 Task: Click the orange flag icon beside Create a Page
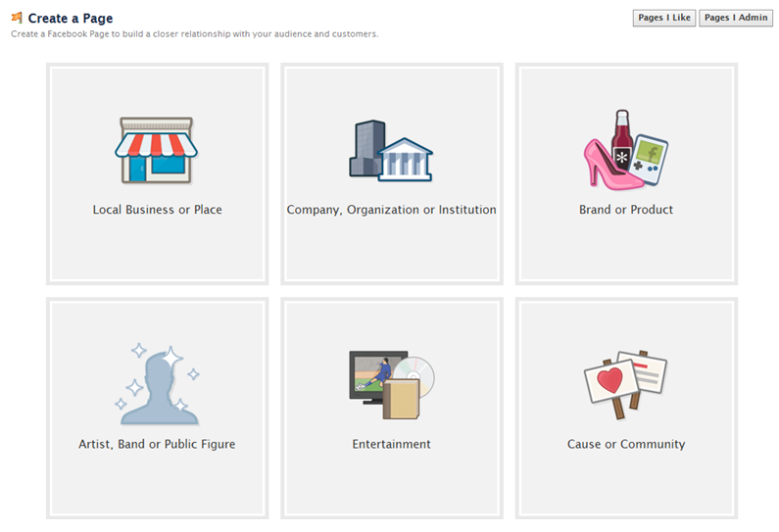(x=17, y=18)
